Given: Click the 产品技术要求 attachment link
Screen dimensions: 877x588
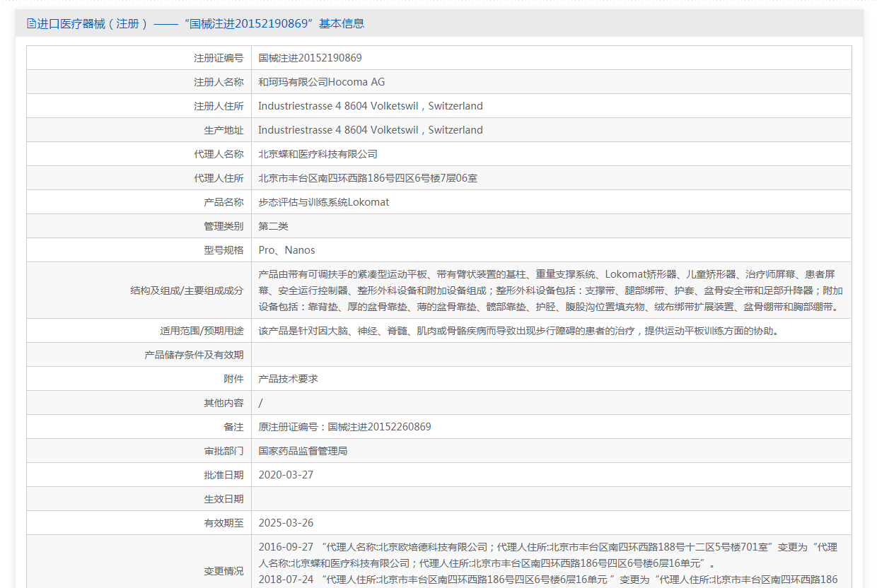Looking at the screenshot, I should coord(288,379).
